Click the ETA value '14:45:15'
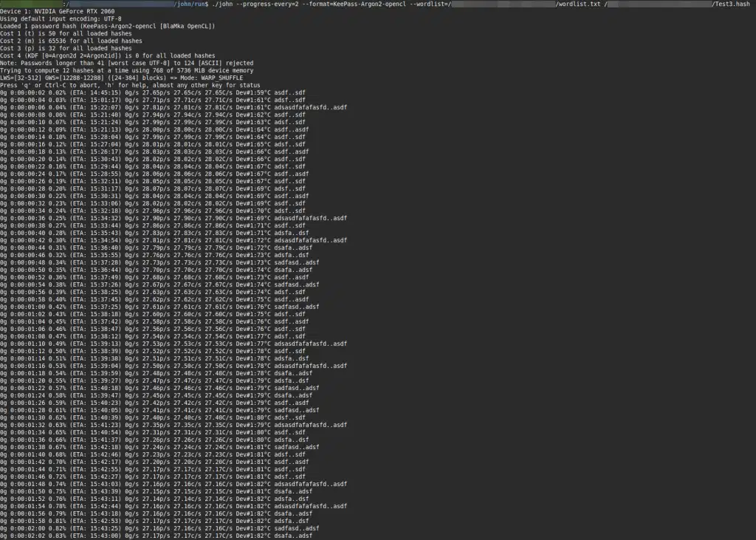This screenshot has width=756, height=540. [103, 92]
